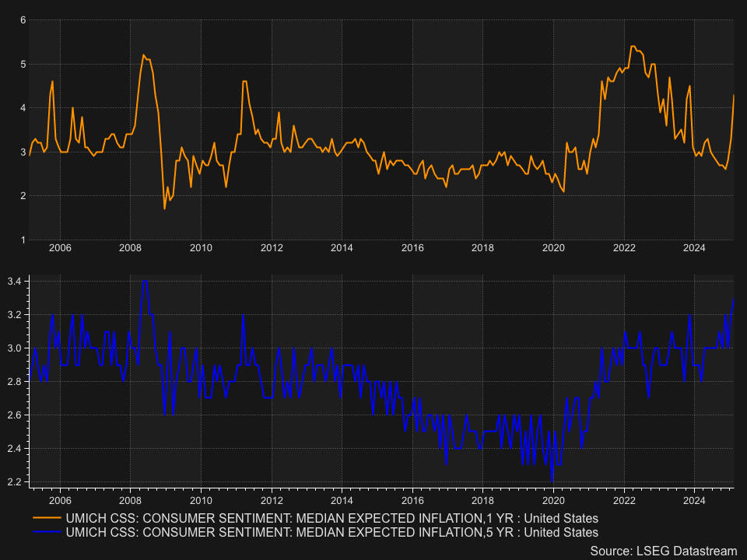Click y-axis value 2.2 on blue chart
This screenshot has width=747, height=560.
tap(15, 482)
